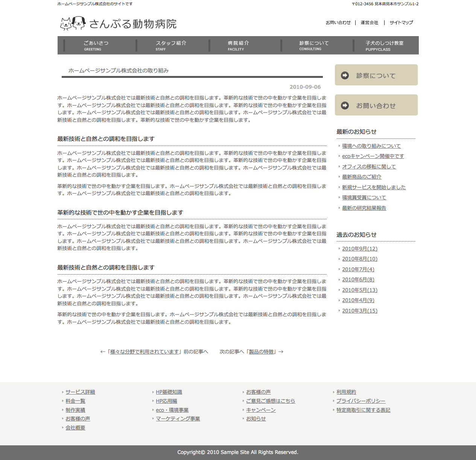Go to previous article 様々な分野で利用されています

pos(144,352)
